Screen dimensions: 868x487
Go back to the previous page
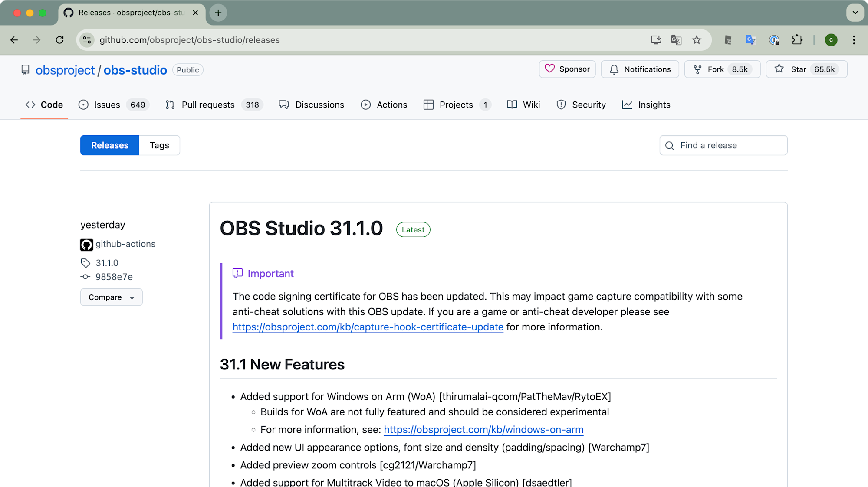(x=14, y=40)
